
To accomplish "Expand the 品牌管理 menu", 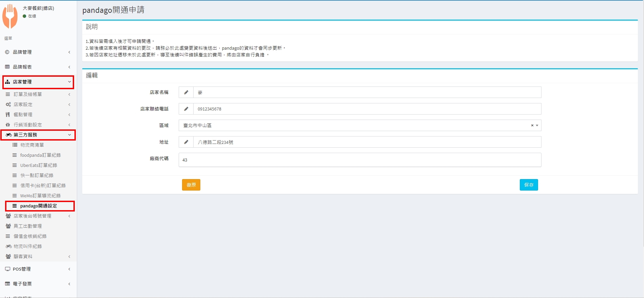I will click(x=38, y=52).
